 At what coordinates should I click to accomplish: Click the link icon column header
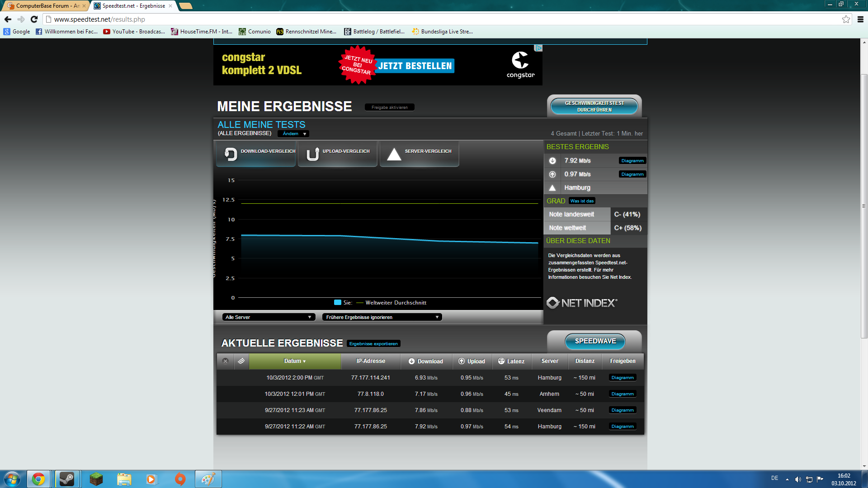point(241,361)
